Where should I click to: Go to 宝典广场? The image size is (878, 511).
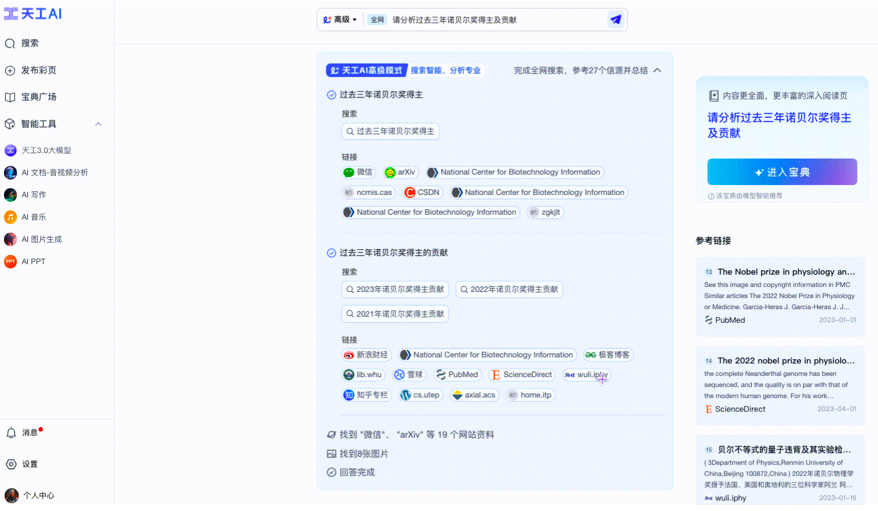pyautogui.click(x=30, y=97)
